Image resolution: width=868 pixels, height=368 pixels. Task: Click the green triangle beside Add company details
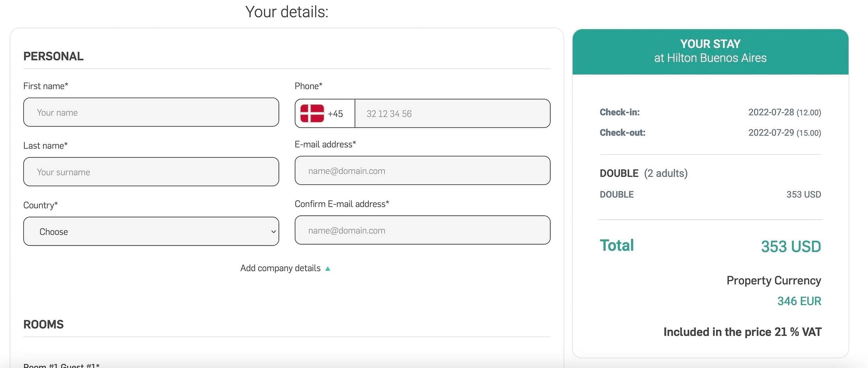(x=328, y=269)
